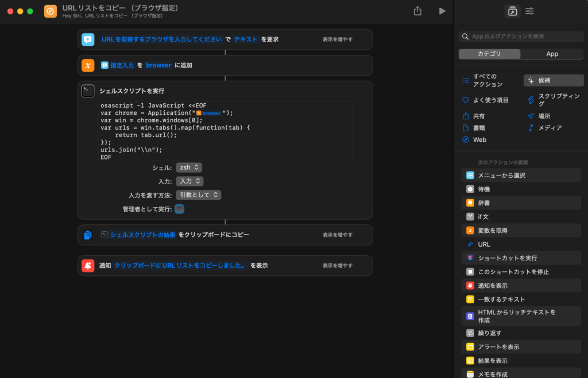Select the 共有 category icon
This screenshot has height=378, width=588.
pos(466,116)
